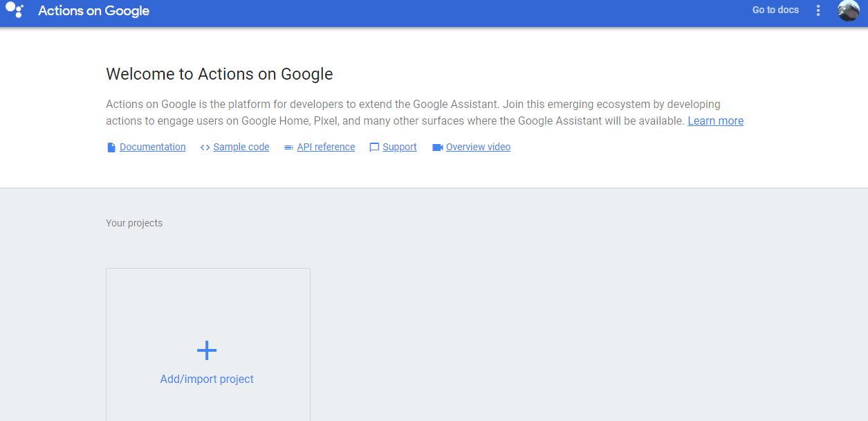
Task: Open the Overview video link
Action: [478, 147]
